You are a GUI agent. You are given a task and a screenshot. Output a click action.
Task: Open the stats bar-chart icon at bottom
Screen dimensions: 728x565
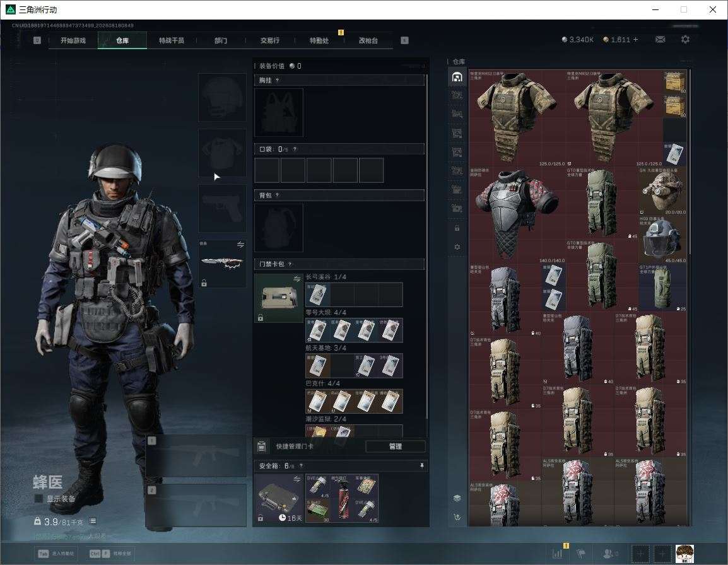(x=556, y=554)
